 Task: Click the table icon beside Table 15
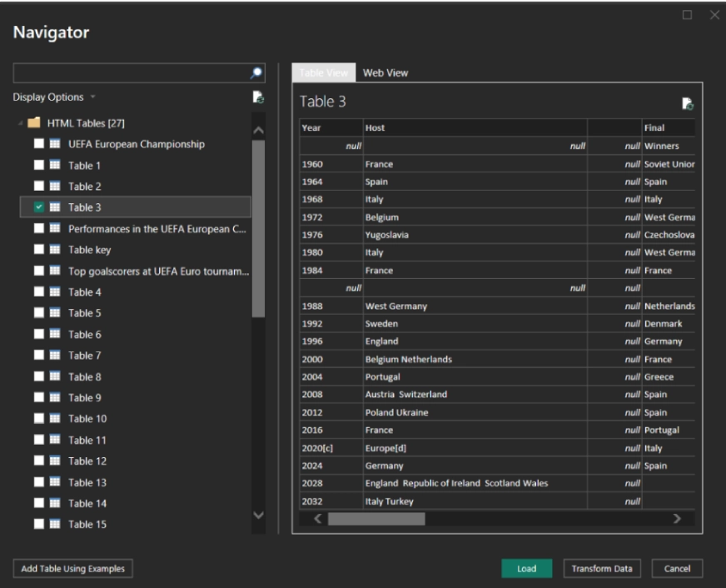point(55,526)
